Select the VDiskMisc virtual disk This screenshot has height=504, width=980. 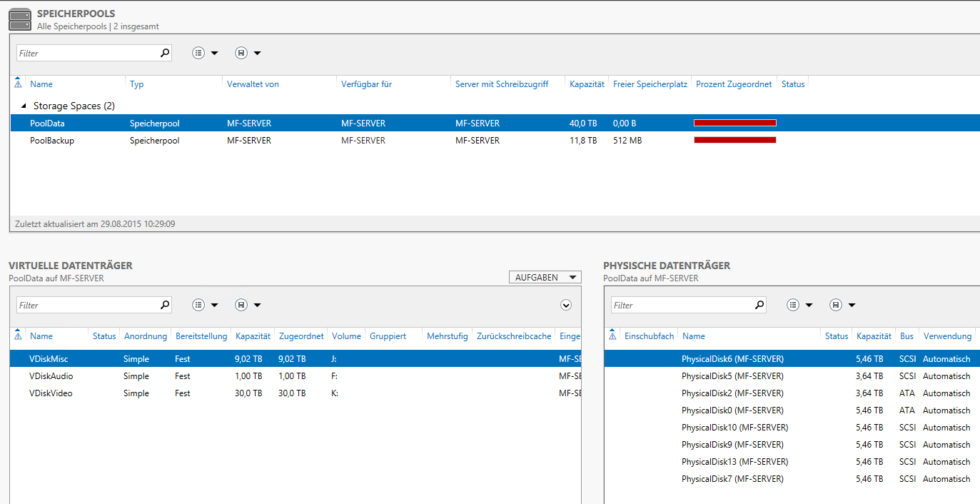click(x=295, y=358)
